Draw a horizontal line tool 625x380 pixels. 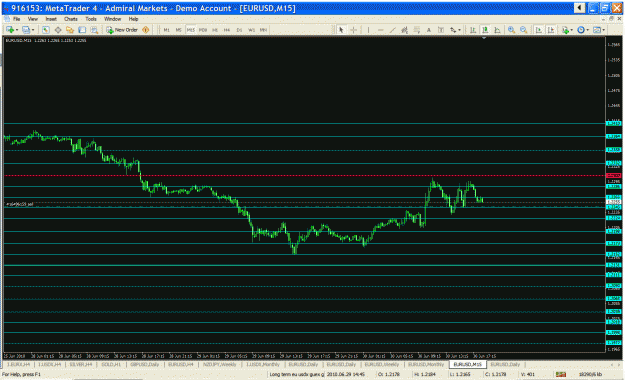tap(381, 30)
